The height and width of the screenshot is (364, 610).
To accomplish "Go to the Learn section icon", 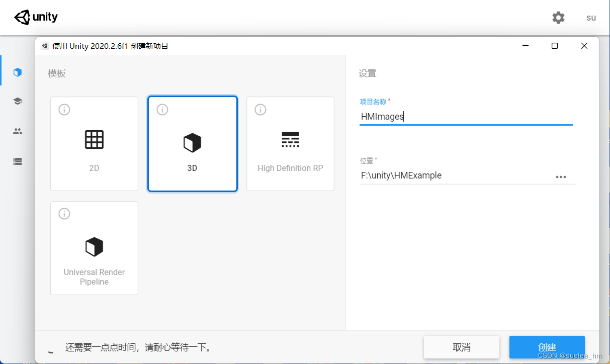I will (18, 101).
